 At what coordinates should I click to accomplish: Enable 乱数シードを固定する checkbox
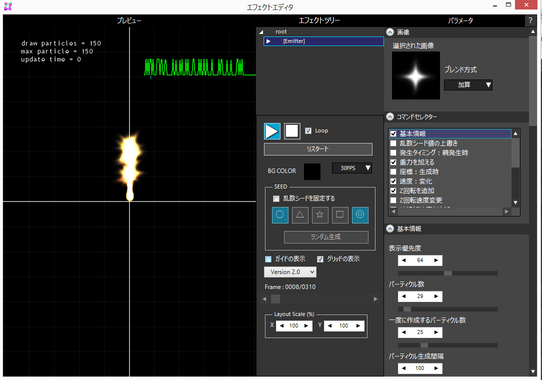click(276, 198)
